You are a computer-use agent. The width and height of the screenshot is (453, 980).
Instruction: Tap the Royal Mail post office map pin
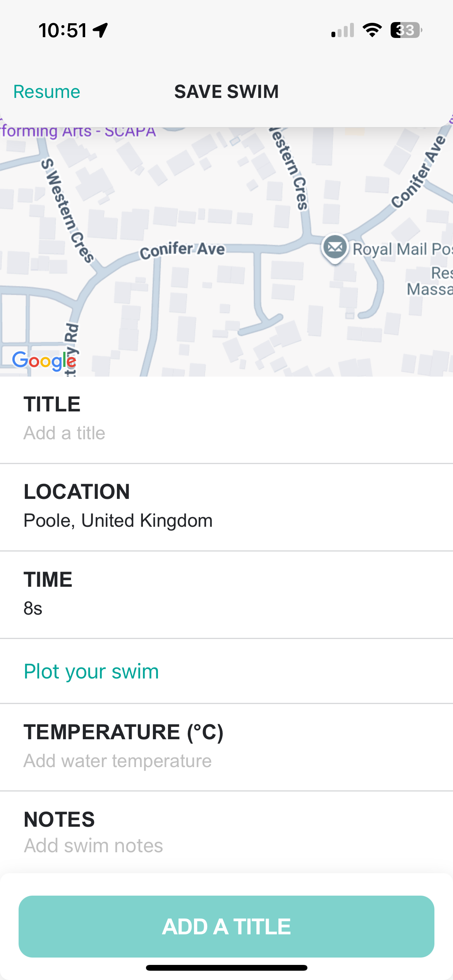tap(335, 247)
